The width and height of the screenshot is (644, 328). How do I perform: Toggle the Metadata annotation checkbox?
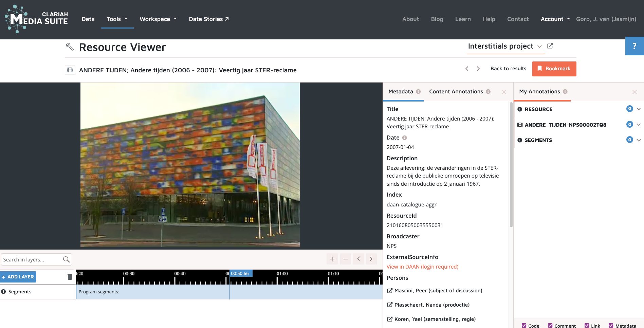click(x=611, y=326)
